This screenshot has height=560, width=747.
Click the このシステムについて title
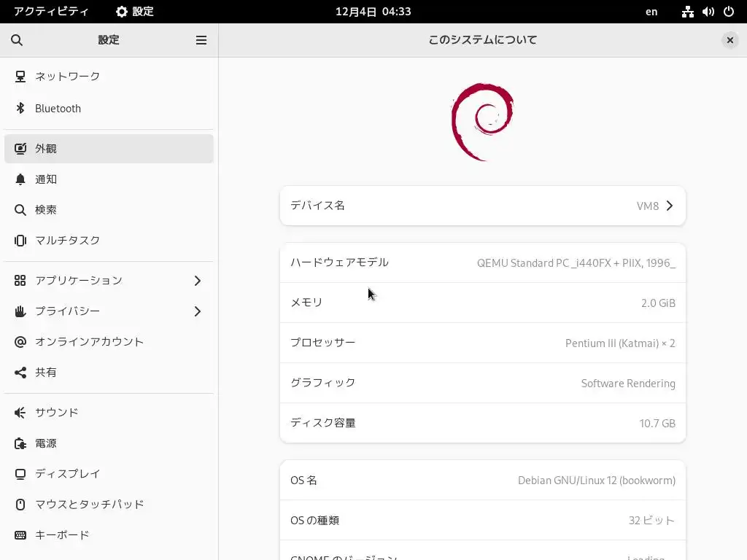click(x=483, y=40)
